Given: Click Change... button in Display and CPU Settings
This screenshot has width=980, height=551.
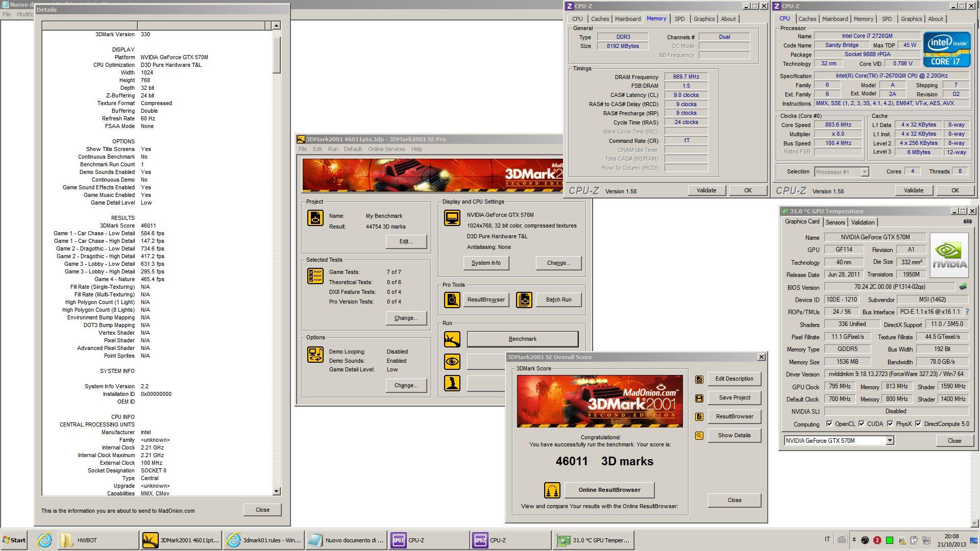Looking at the screenshot, I should pos(558,263).
